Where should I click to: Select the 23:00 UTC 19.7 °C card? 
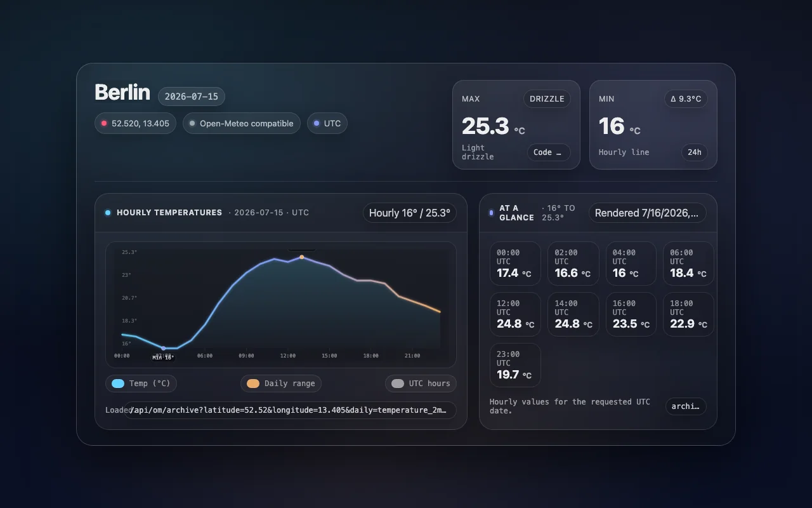pyautogui.click(x=515, y=365)
